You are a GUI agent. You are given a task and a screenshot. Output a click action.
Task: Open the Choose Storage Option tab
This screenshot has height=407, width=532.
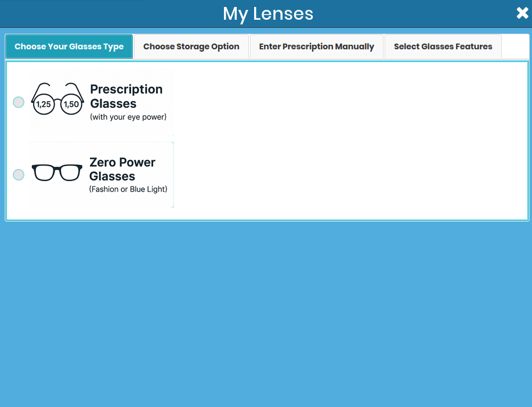[191, 46]
